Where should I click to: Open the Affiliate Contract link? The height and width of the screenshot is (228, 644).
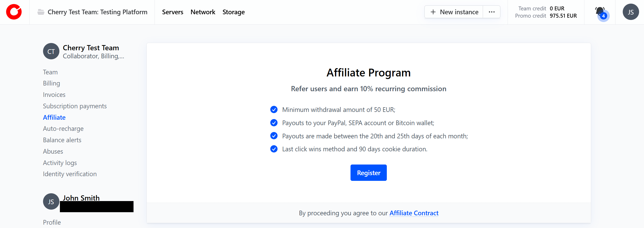tap(414, 213)
